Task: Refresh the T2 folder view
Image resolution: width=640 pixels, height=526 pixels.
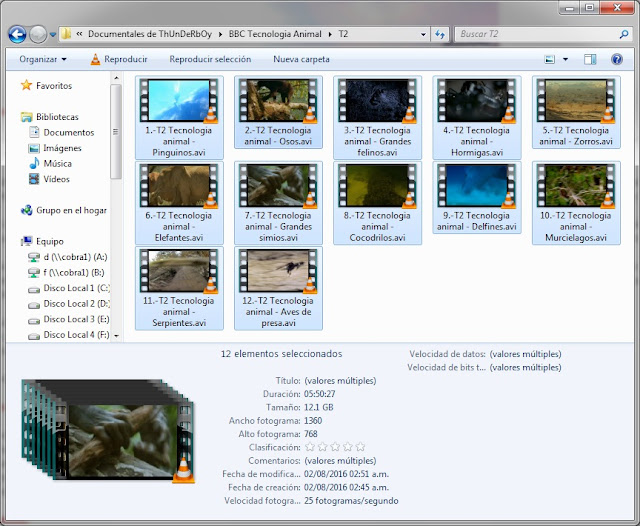Action: click(x=440, y=34)
